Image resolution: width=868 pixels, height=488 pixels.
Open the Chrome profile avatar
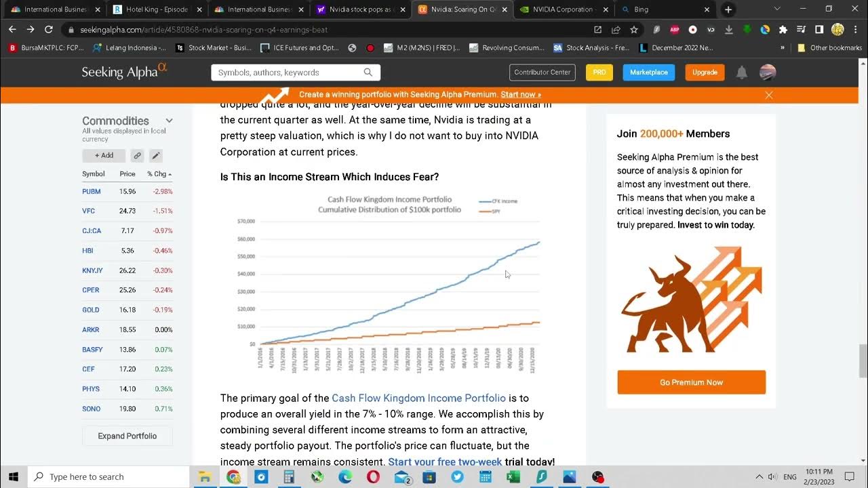[837, 30]
